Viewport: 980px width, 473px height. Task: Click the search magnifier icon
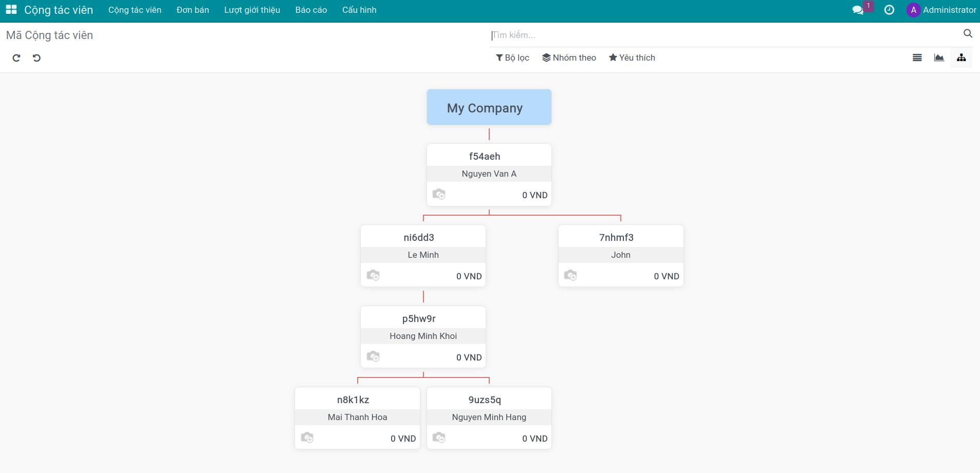click(x=968, y=34)
